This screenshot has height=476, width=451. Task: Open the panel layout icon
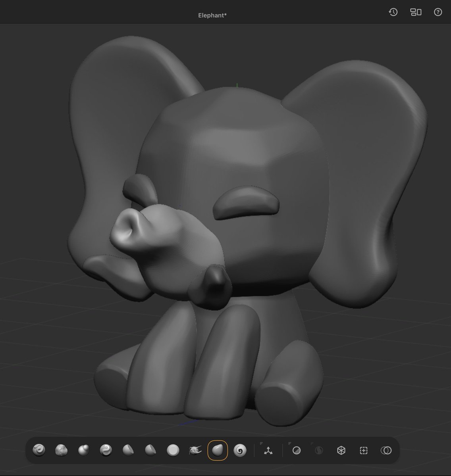tap(416, 12)
